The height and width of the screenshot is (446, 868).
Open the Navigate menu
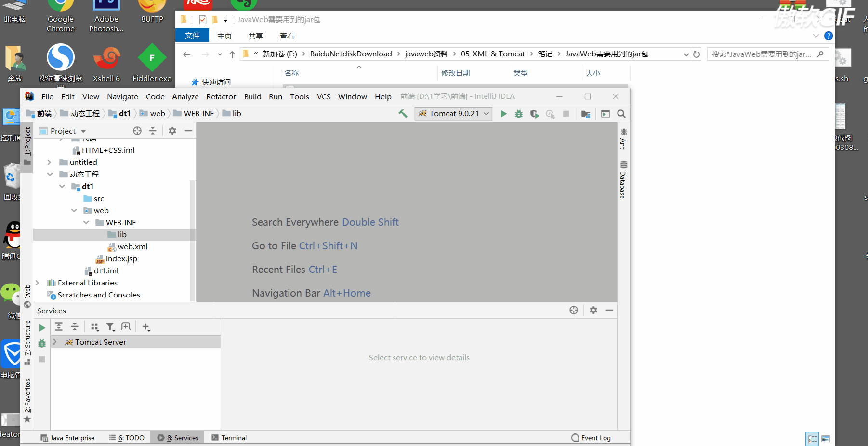122,96
